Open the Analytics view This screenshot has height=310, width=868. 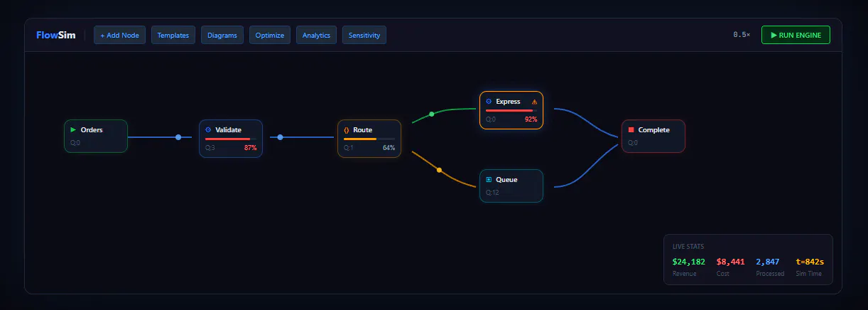pyautogui.click(x=316, y=35)
